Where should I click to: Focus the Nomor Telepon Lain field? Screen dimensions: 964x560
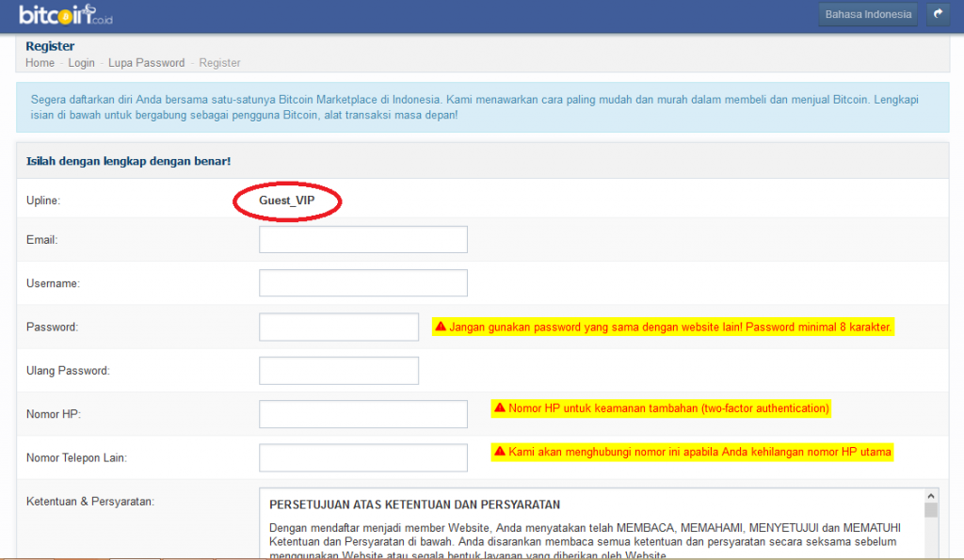click(x=363, y=458)
